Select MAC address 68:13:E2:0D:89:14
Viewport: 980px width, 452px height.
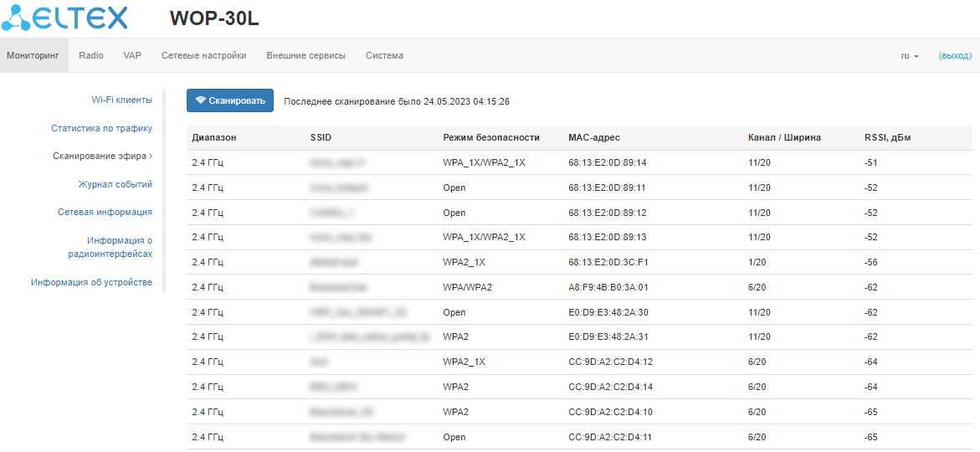tap(608, 162)
